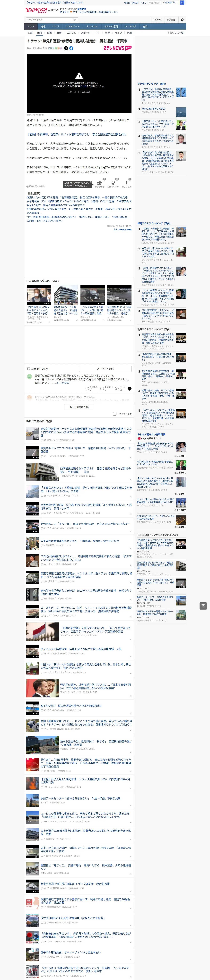The height and width of the screenshot is (980, 210).
Task: Select the 地域 category
Action: [x=129, y=33]
